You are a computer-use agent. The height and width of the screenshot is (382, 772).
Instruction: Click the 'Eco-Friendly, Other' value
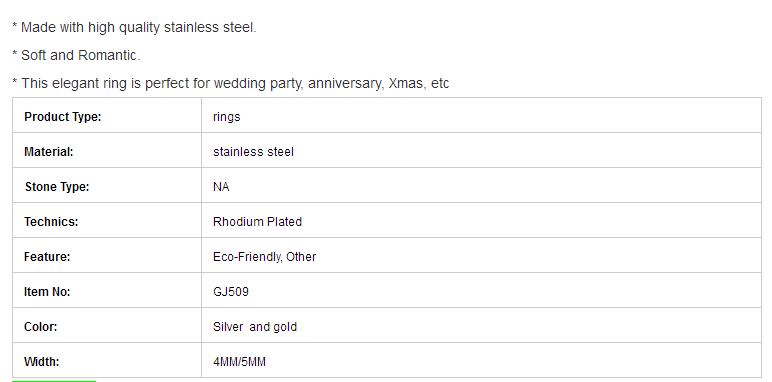coord(264,257)
